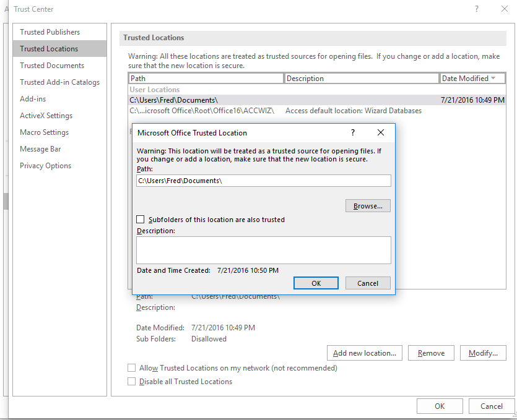Check Disable all Trusted Locations
517x420 pixels.
[131, 382]
